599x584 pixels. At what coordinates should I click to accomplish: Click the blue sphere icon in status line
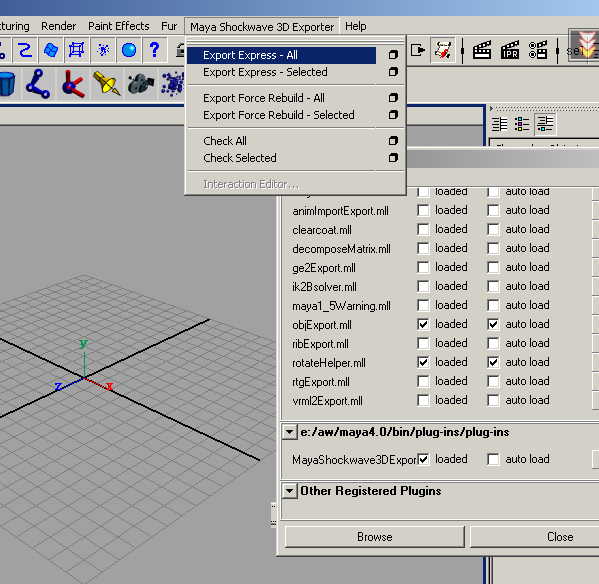pos(129,50)
